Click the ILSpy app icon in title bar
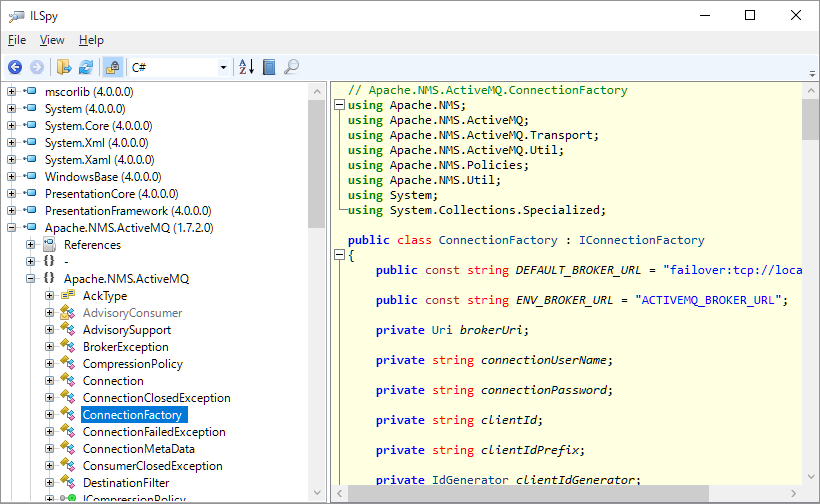The image size is (820, 504). 16,15
